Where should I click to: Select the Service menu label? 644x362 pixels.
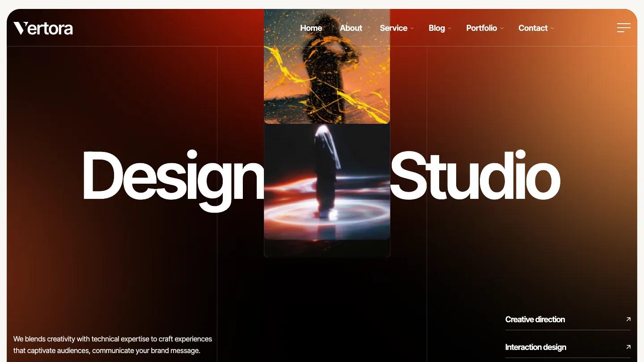click(394, 28)
